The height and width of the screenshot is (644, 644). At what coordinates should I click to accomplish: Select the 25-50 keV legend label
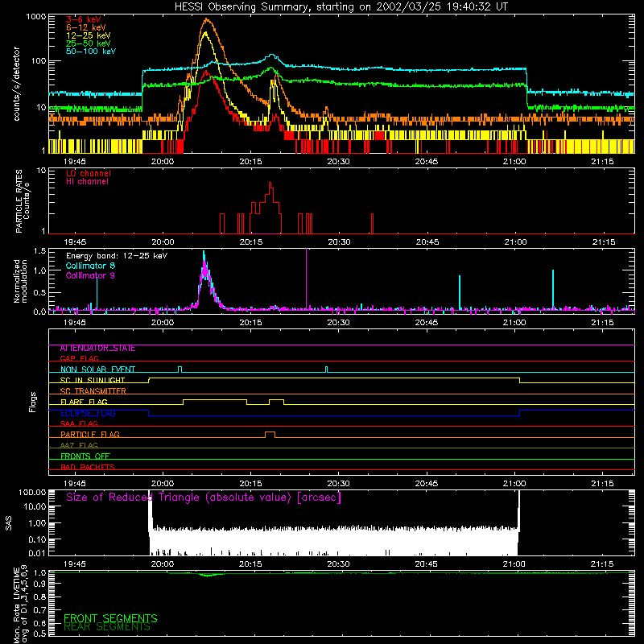point(89,43)
